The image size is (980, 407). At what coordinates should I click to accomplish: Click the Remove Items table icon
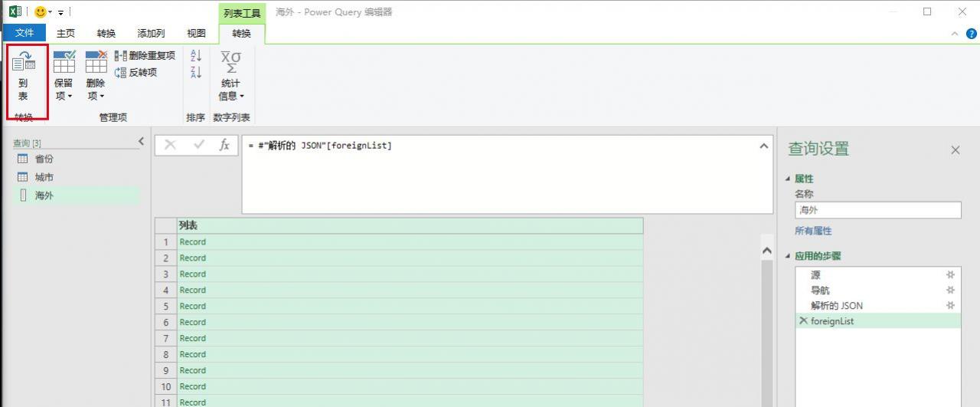[x=96, y=62]
